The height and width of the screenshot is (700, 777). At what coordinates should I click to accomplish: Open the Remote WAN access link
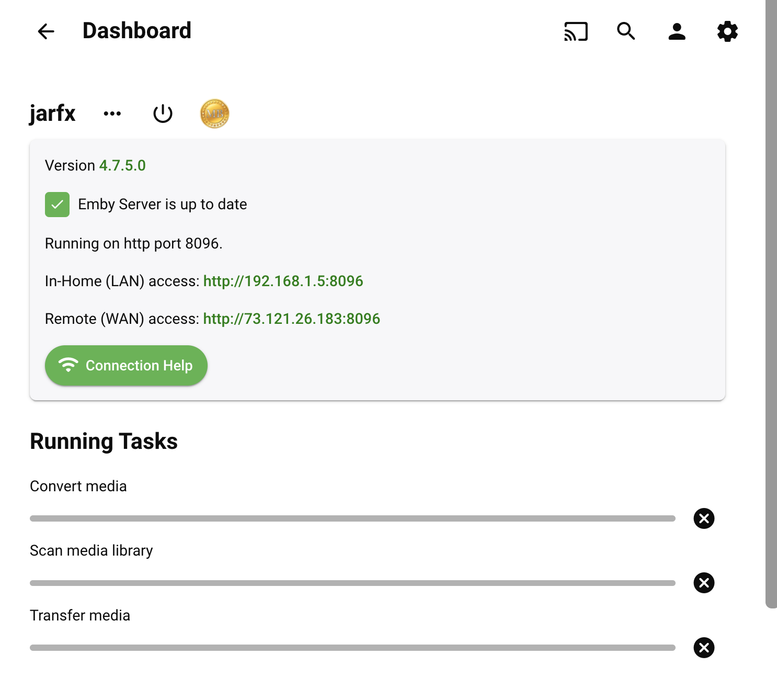click(291, 319)
